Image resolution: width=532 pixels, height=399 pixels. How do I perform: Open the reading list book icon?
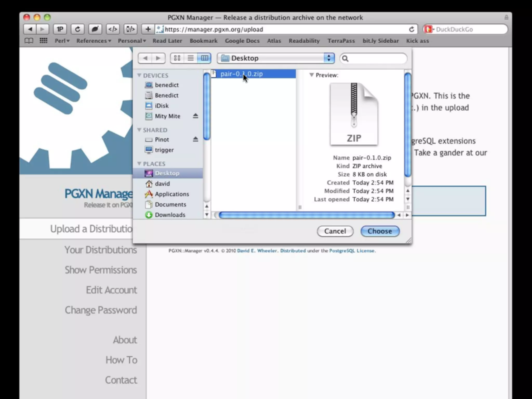pyautogui.click(x=29, y=41)
